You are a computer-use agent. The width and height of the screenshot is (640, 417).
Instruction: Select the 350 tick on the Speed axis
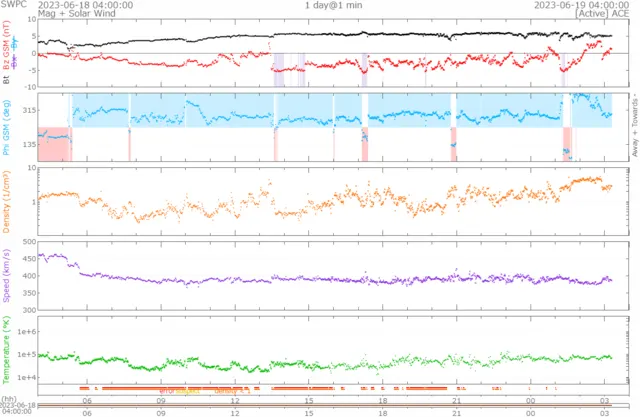click(30, 293)
